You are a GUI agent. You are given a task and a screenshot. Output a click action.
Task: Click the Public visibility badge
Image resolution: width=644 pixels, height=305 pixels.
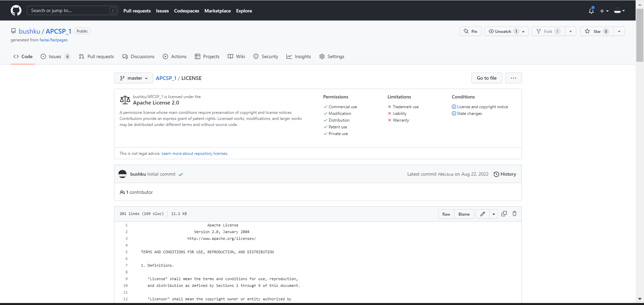82,31
